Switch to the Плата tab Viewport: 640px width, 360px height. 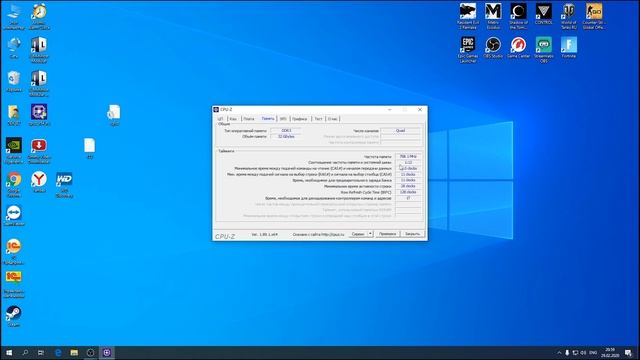(249, 119)
